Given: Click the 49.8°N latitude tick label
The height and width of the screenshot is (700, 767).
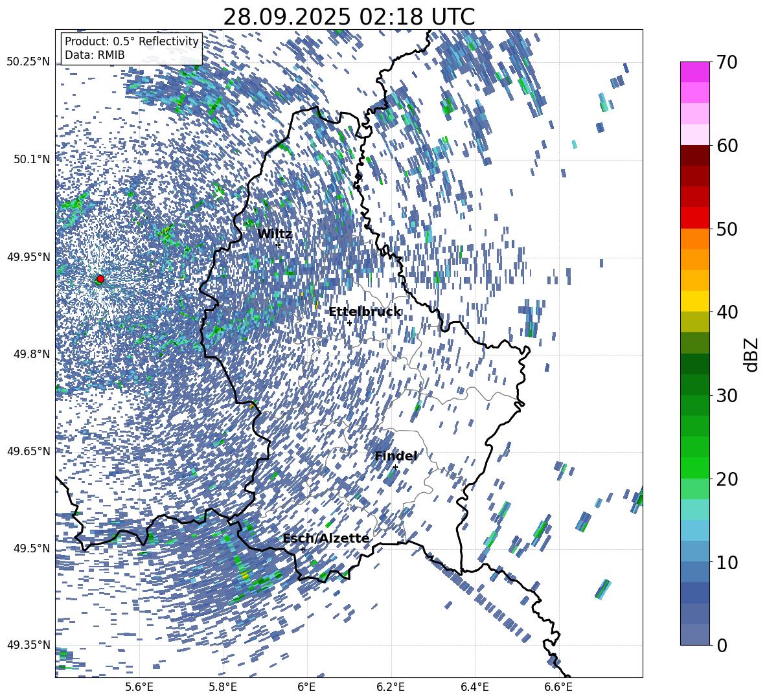Looking at the screenshot, I should [32, 354].
